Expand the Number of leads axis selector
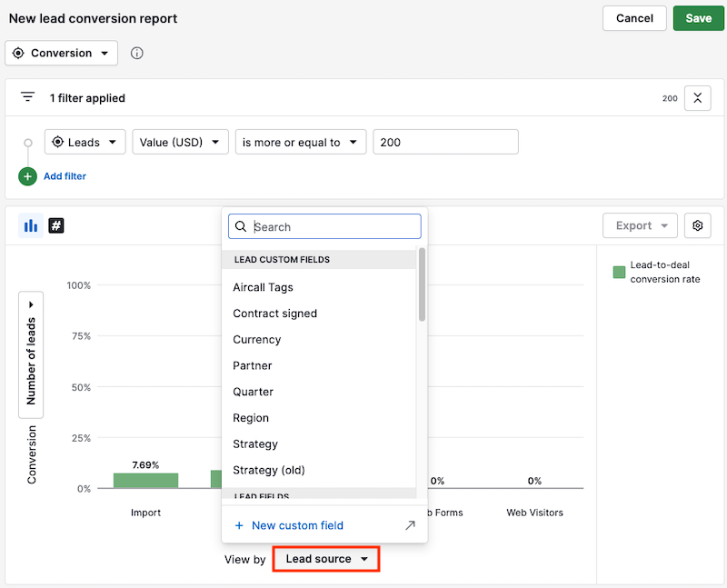 (31, 354)
